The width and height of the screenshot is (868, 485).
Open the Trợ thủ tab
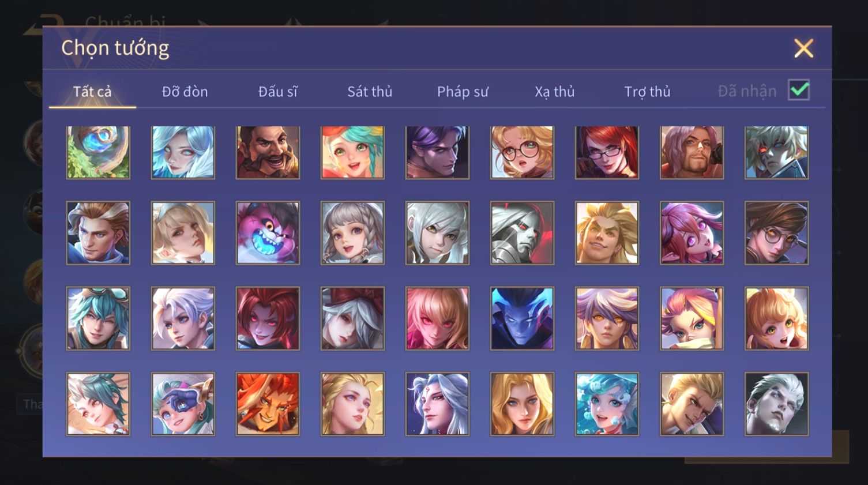click(x=647, y=92)
